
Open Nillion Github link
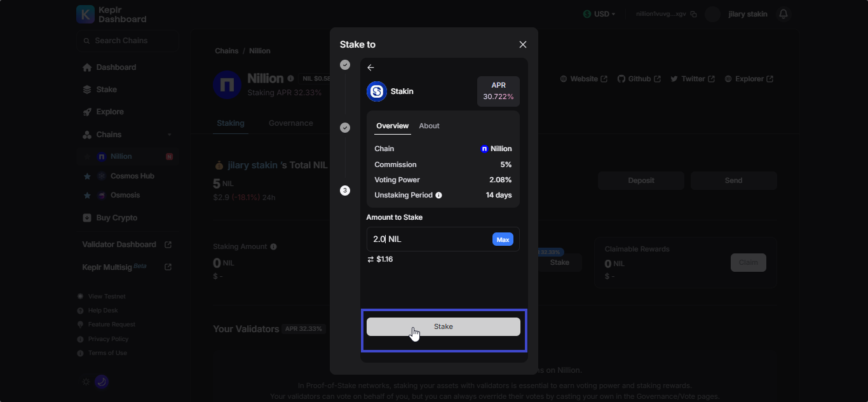coord(639,79)
